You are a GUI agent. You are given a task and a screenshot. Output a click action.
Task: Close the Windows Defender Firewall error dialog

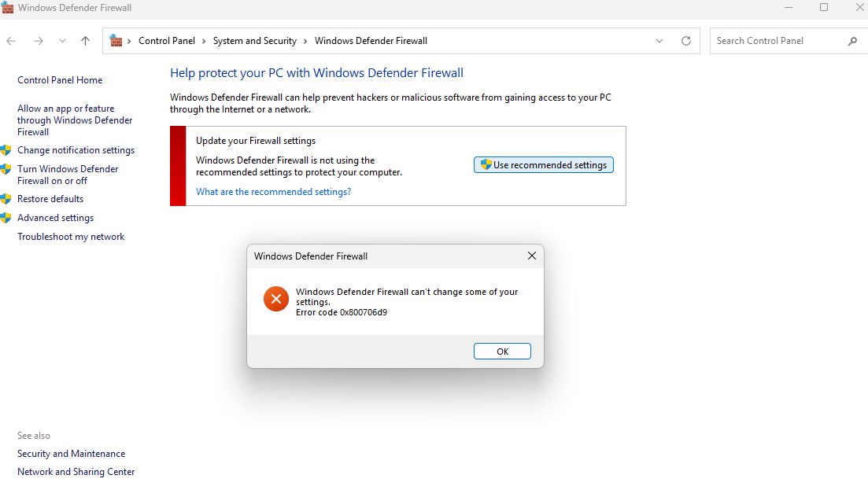tap(532, 256)
